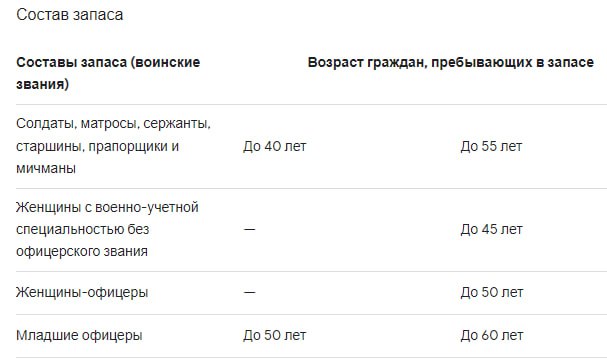Select the 'Женщины с военно-учетной специальностью' row label
This screenshot has height=360, width=607.
(107, 230)
